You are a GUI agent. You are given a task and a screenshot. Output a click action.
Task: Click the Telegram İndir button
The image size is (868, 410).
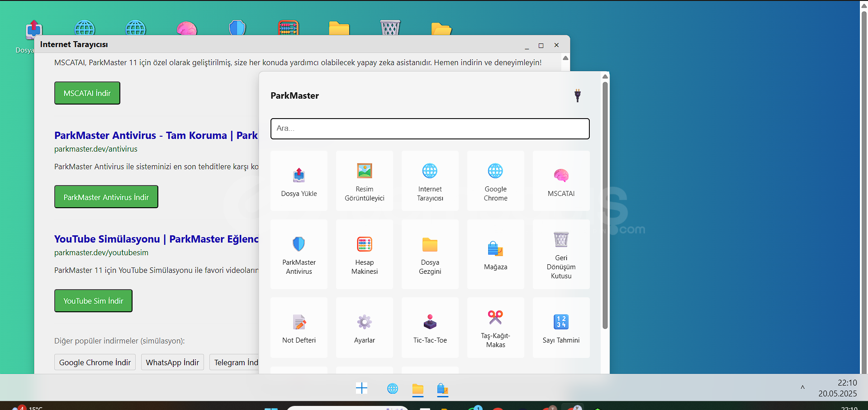pyautogui.click(x=235, y=362)
